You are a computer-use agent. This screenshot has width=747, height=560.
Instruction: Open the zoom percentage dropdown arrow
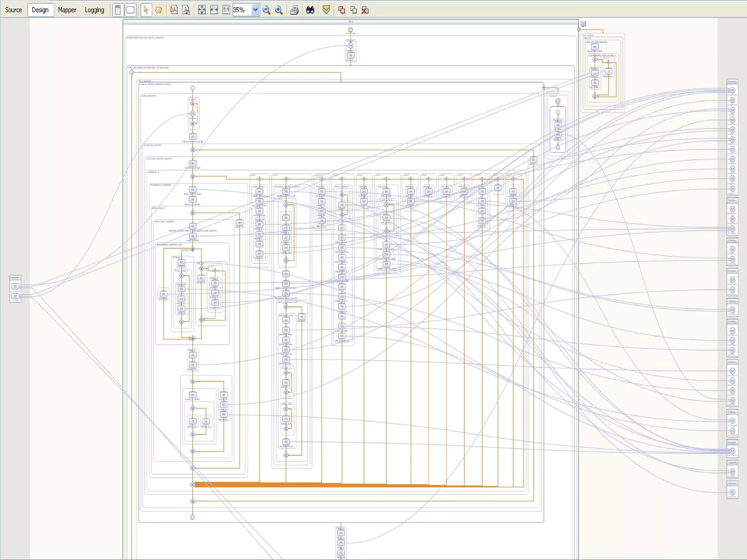(255, 10)
